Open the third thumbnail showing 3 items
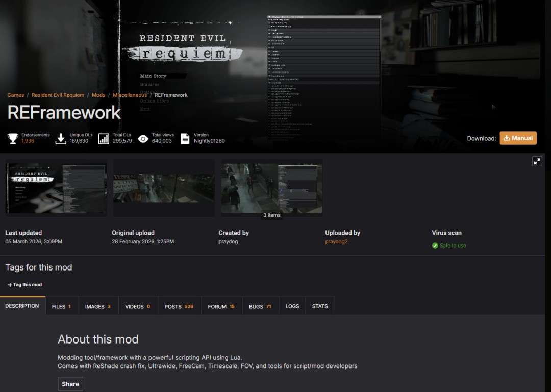Viewport: 551px width, 392px height. [x=271, y=188]
